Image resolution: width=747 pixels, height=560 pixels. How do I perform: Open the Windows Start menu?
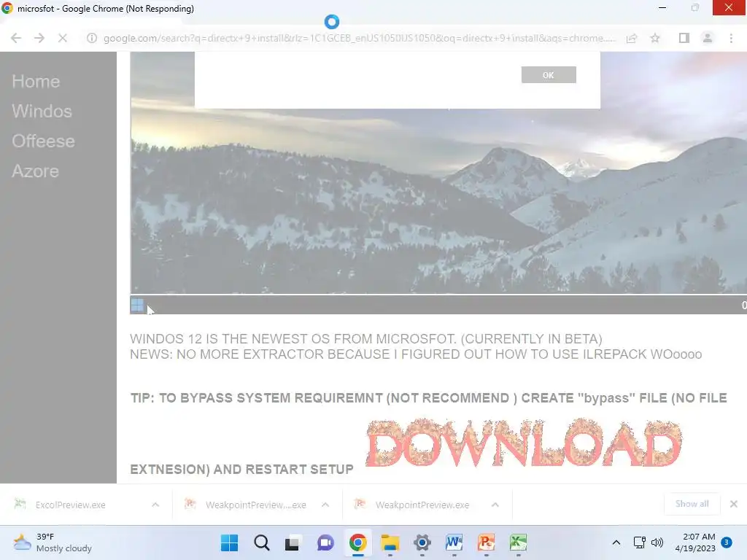[x=229, y=542]
